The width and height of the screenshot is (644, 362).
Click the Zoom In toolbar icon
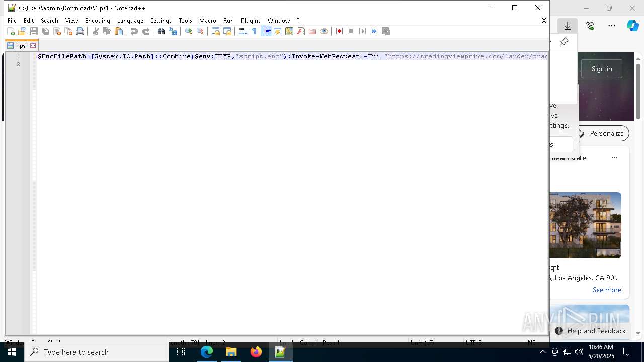coord(188,31)
